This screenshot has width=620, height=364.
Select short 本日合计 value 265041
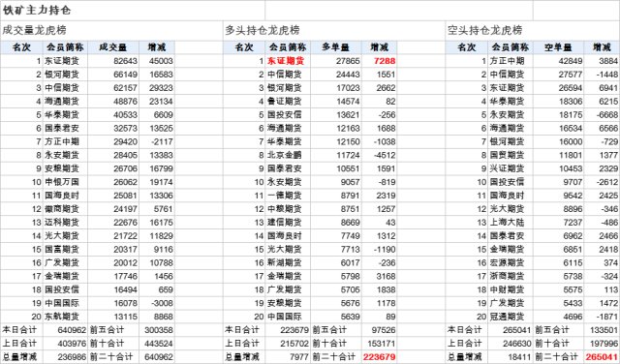[x=516, y=329]
